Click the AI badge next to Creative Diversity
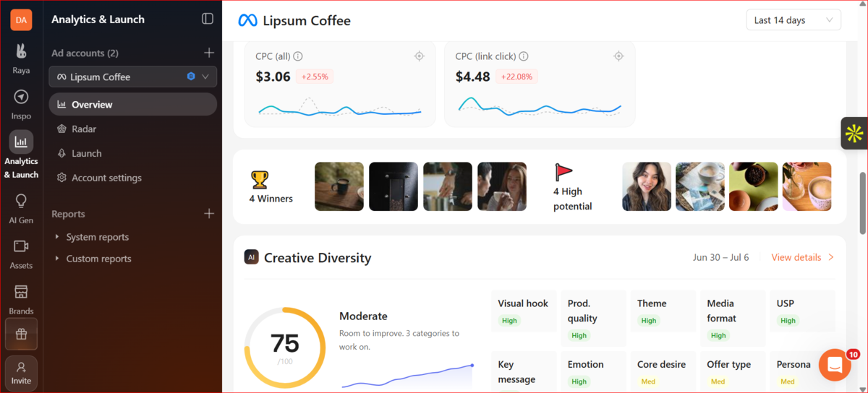This screenshot has width=868, height=393. click(x=251, y=257)
